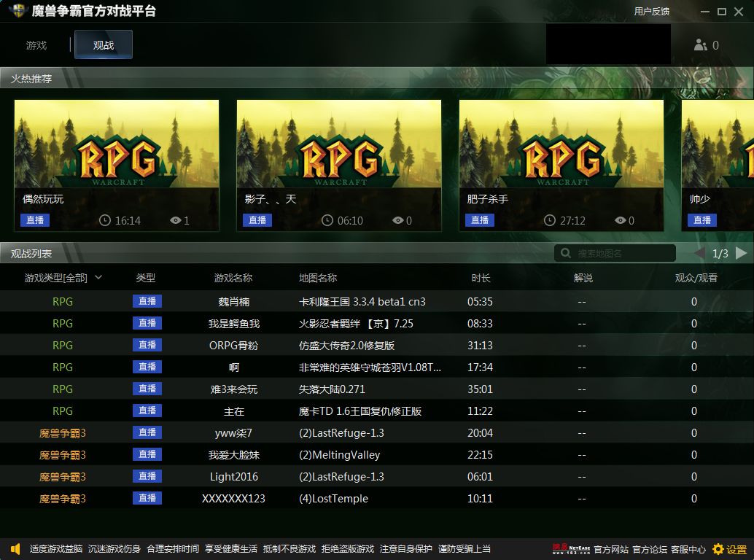754x560 pixels.
Task: Select the 观战 tab
Action: [104, 44]
